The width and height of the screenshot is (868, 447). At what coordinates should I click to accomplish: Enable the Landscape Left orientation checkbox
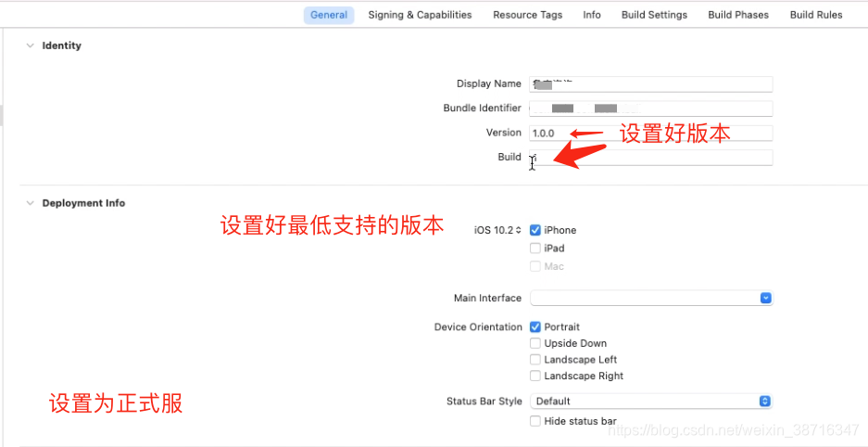pyautogui.click(x=535, y=360)
